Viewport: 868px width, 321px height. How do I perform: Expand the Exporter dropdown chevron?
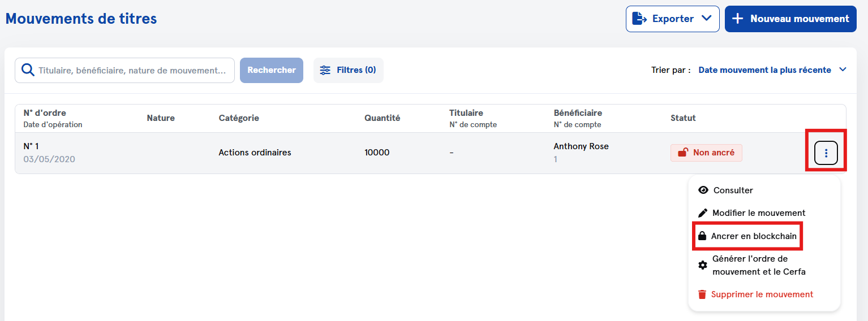tap(706, 18)
